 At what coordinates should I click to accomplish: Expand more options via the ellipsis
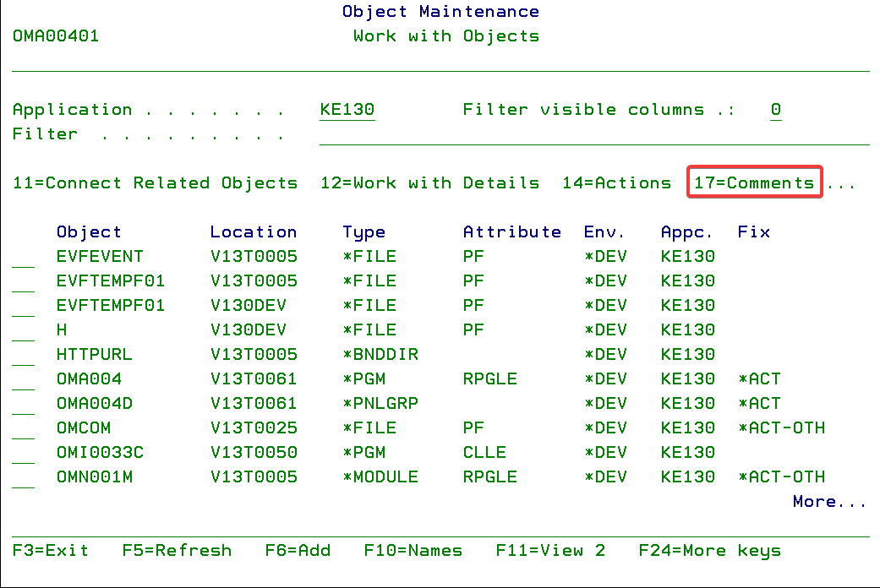(x=841, y=182)
